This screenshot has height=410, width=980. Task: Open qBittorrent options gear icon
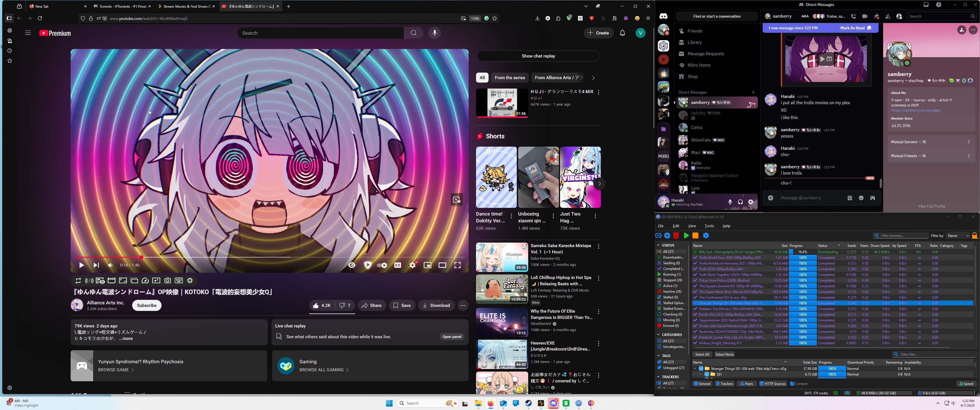coord(706,236)
